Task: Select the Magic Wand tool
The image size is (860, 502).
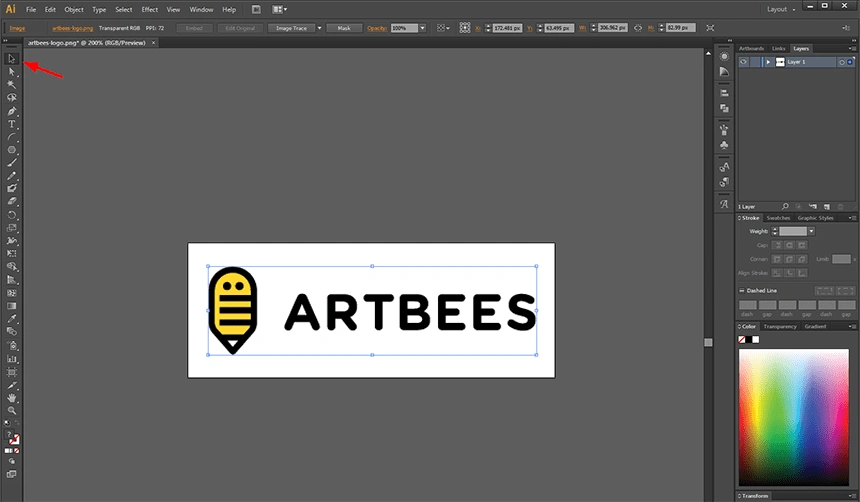Action: coord(12,85)
